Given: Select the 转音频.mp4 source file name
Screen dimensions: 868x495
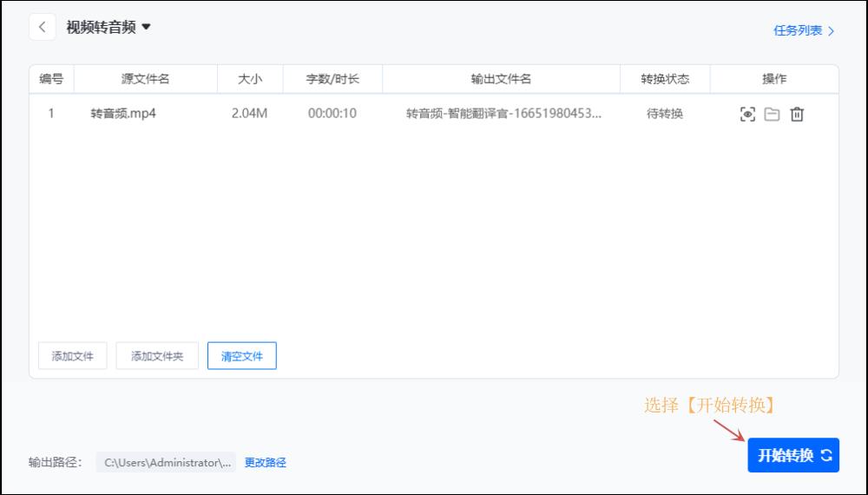Looking at the screenshot, I should (123, 114).
